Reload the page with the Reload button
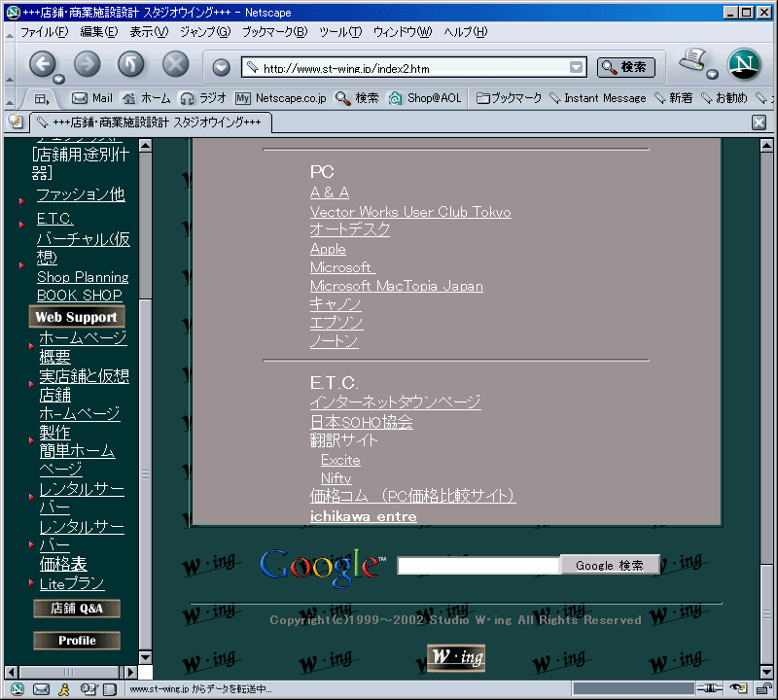 [x=131, y=64]
